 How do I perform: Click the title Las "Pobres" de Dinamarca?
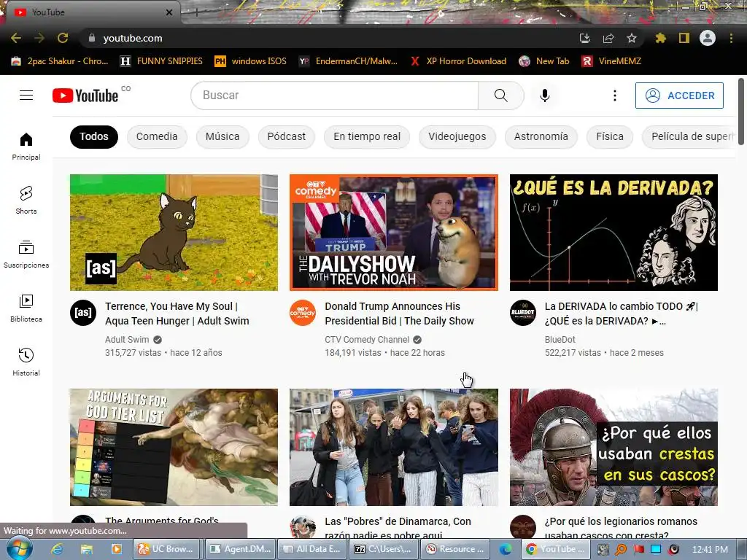pyautogui.click(x=398, y=528)
